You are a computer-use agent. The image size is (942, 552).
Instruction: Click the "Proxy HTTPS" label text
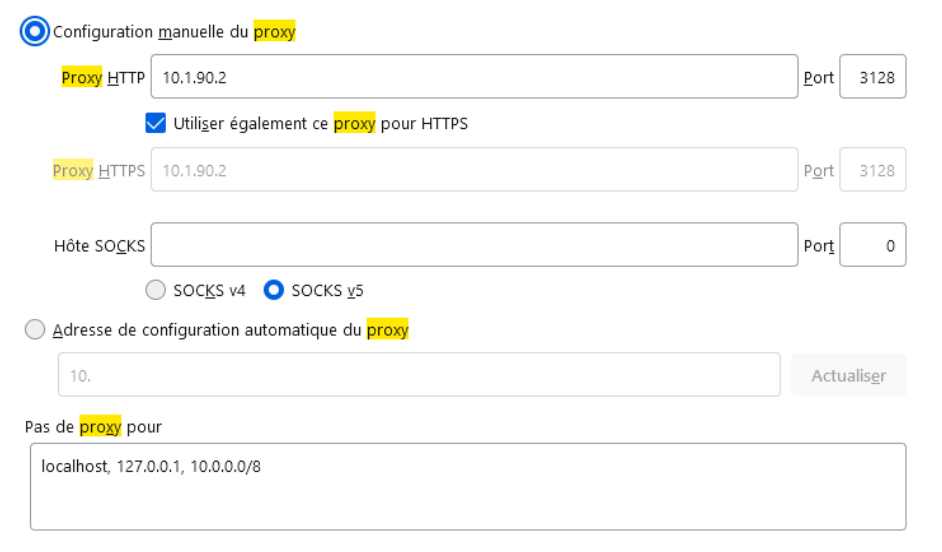click(98, 170)
